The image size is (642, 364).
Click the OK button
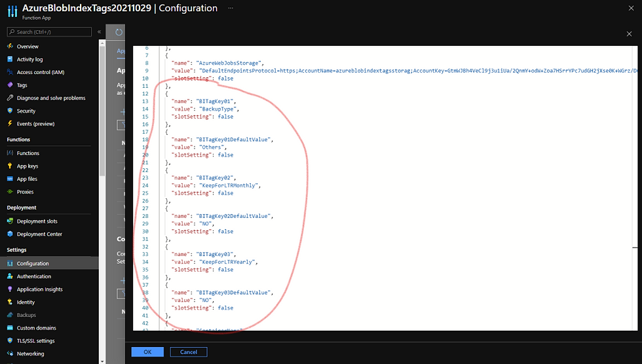(x=147, y=352)
